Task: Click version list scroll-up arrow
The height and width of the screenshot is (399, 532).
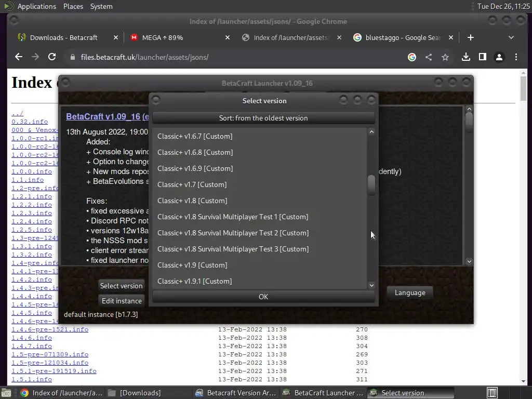Action: [371, 131]
